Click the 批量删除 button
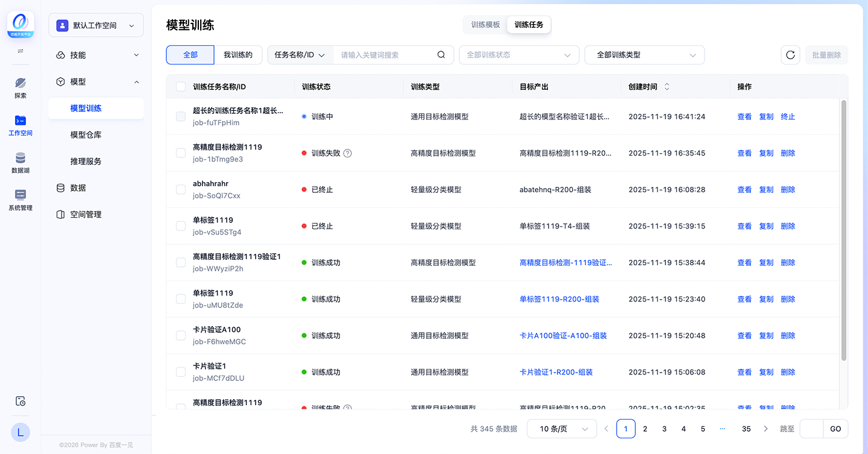 point(826,55)
